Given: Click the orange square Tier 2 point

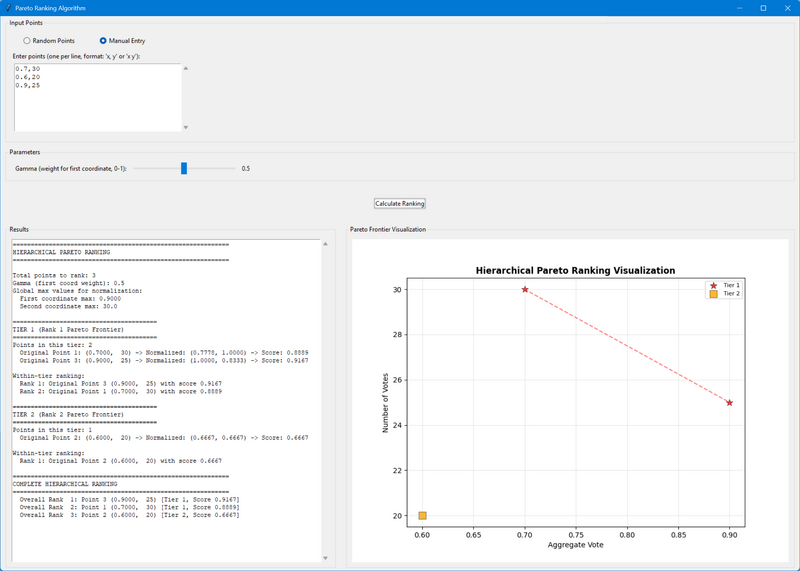Looking at the screenshot, I should pyautogui.click(x=422, y=516).
